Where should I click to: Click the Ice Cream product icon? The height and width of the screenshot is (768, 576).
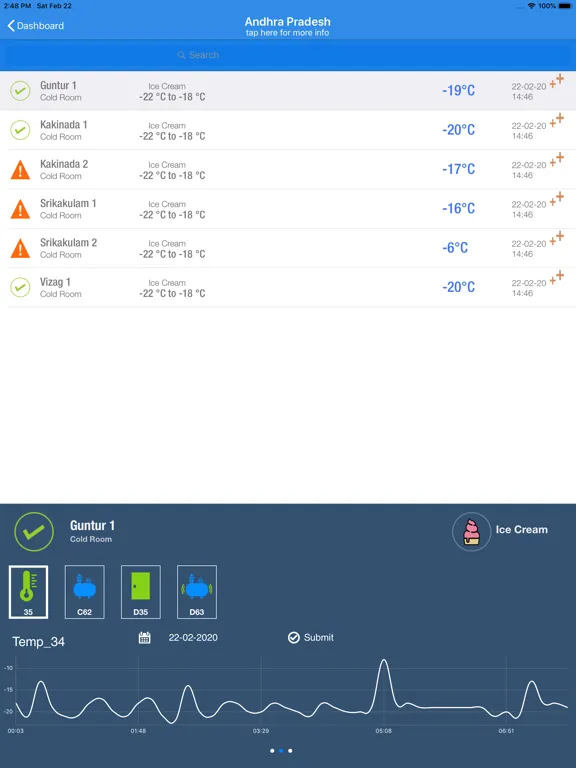tap(471, 532)
